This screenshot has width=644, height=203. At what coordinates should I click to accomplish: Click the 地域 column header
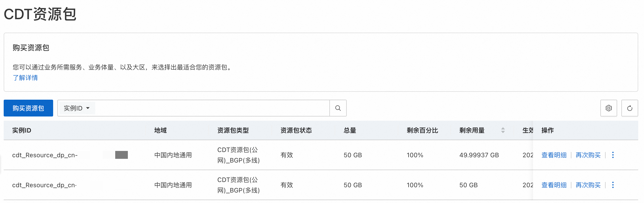[160, 130]
